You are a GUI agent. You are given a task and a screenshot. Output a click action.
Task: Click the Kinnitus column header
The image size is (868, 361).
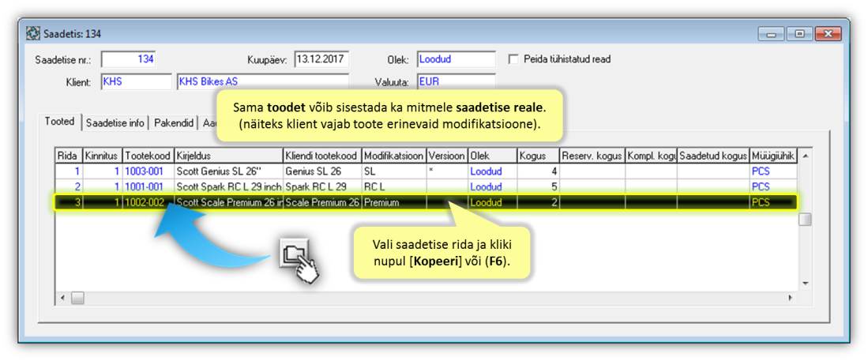pyautogui.click(x=102, y=156)
